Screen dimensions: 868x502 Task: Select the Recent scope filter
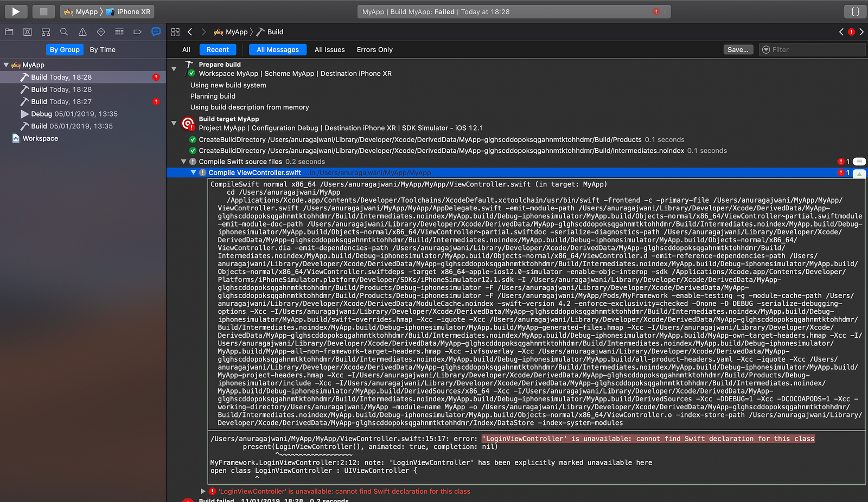coord(218,49)
